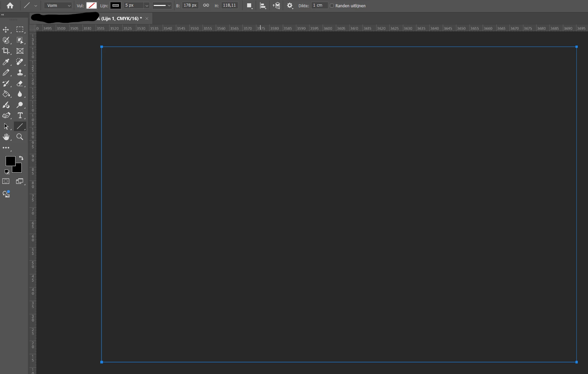Enable Randen uitlijnen checkbox
This screenshot has height=374, width=588.
[332, 6]
